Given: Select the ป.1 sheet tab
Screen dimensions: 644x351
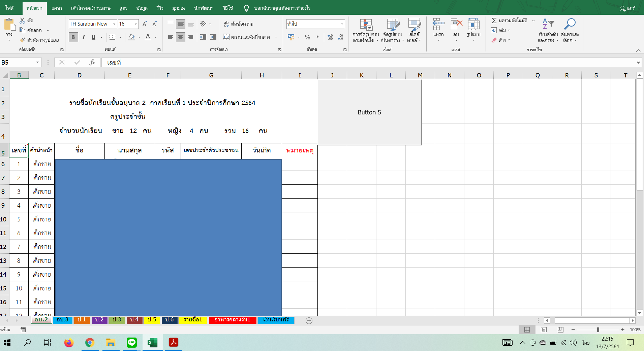Looking at the screenshot, I should click(82, 320).
